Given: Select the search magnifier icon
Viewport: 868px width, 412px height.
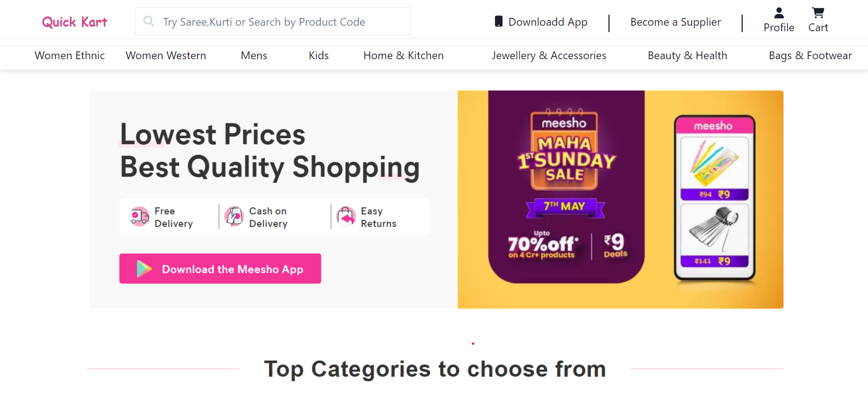Looking at the screenshot, I should (148, 21).
